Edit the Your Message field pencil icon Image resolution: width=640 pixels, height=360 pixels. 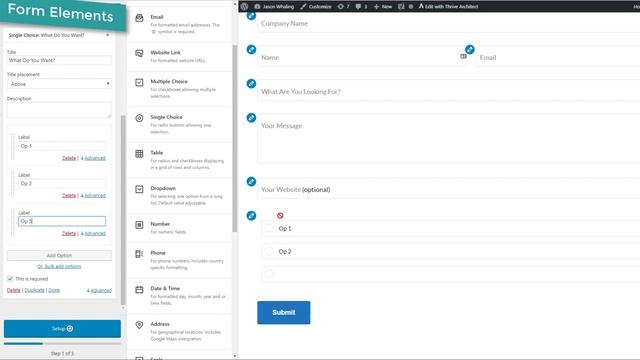tap(251, 118)
